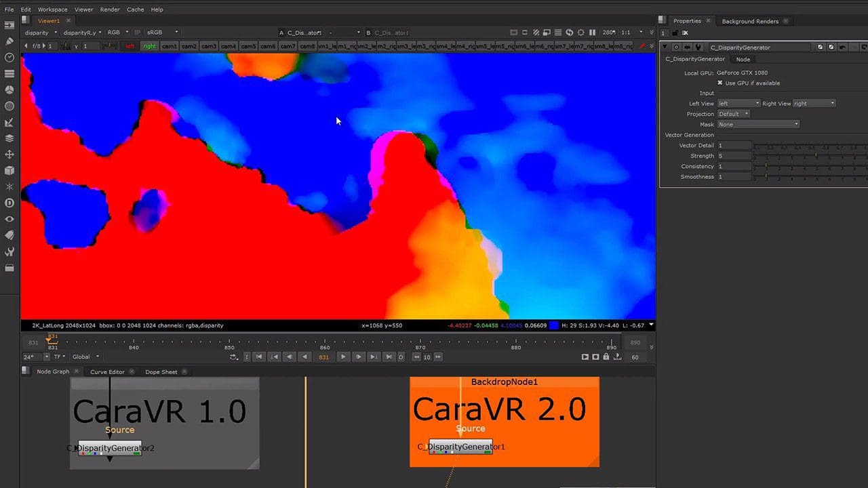Click the Vector Detail value field

coord(734,146)
